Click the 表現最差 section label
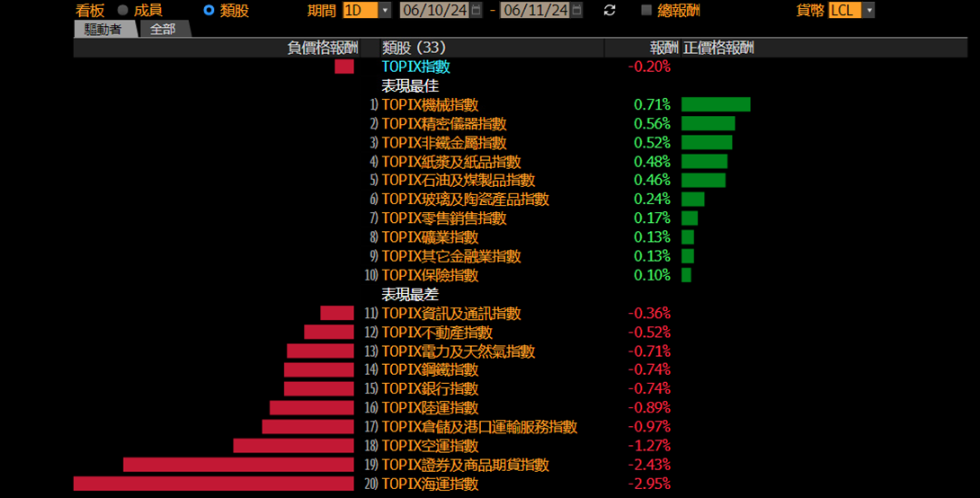 [x=410, y=294]
